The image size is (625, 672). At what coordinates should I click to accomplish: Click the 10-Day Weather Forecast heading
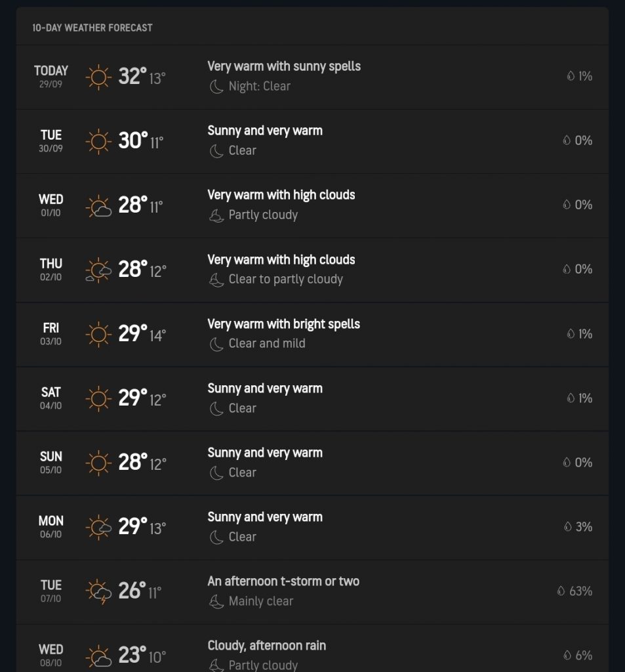coord(92,28)
